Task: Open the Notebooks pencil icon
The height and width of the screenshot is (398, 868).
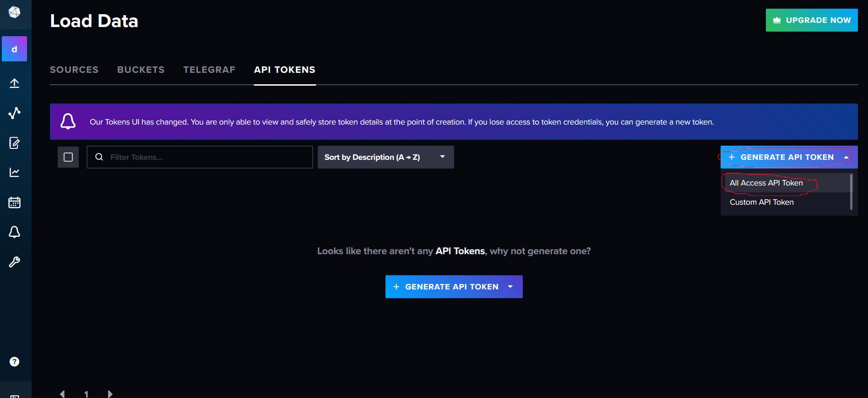Action: [x=15, y=143]
